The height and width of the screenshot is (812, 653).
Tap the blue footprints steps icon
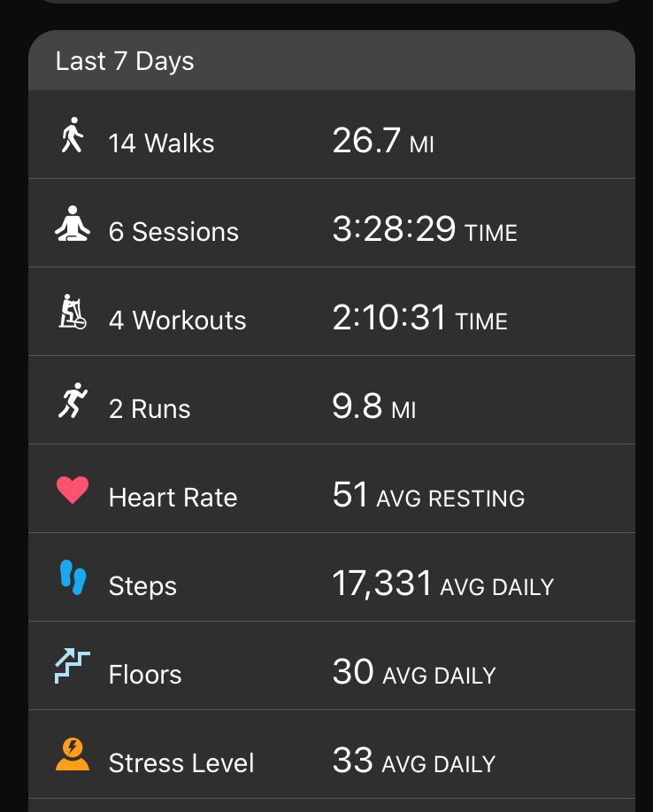73,577
